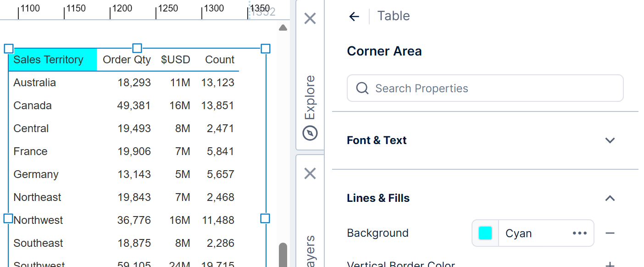The image size is (644, 267).
Task: Click the back arrow beside Table
Action: [x=354, y=17]
